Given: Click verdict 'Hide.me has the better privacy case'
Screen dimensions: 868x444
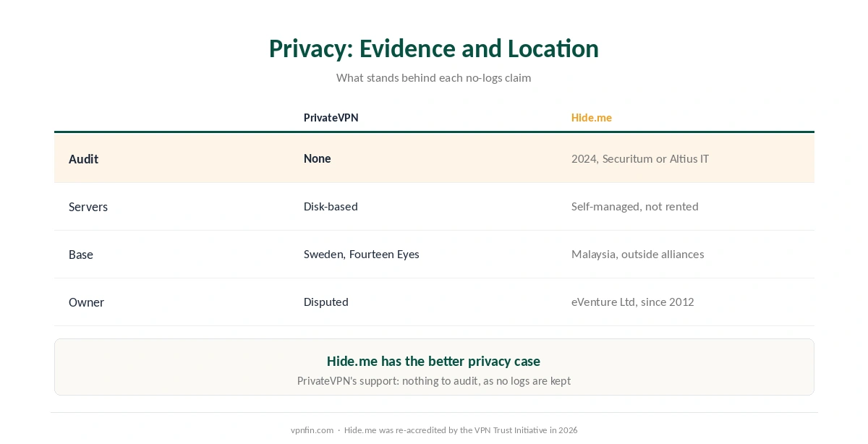Looking at the screenshot, I should [434, 361].
